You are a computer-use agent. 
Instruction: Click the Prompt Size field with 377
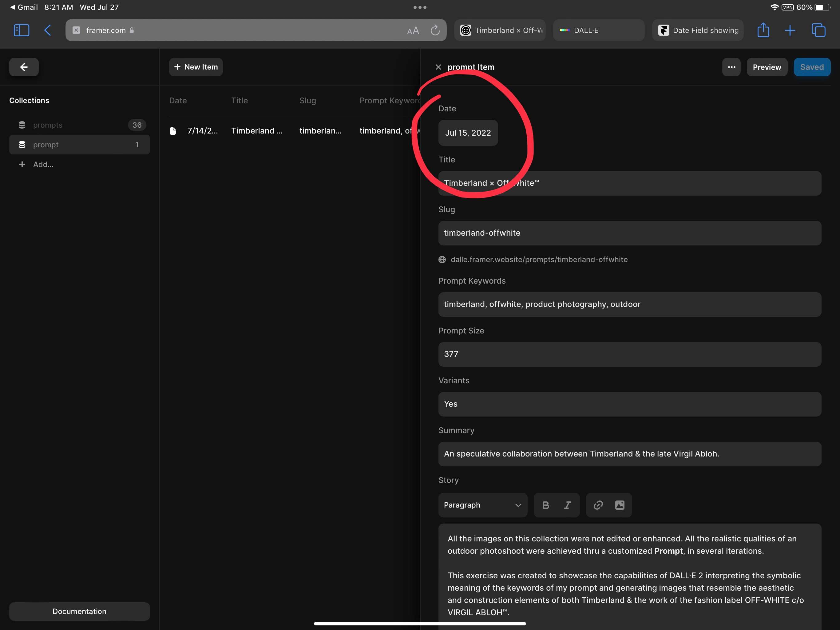(630, 354)
